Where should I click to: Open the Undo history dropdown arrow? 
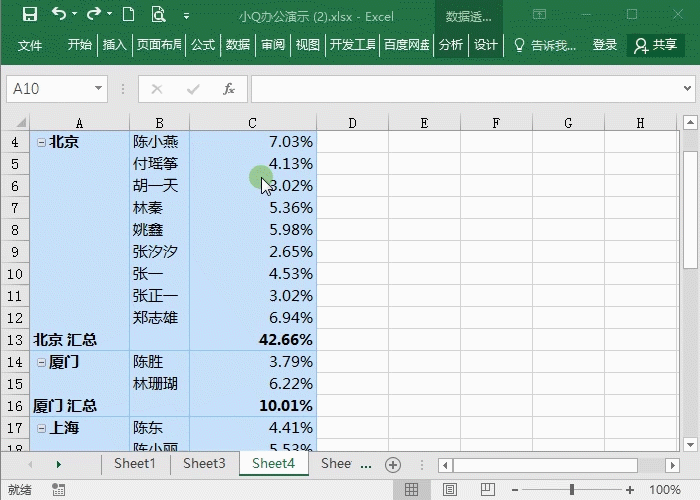(x=75, y=14)
